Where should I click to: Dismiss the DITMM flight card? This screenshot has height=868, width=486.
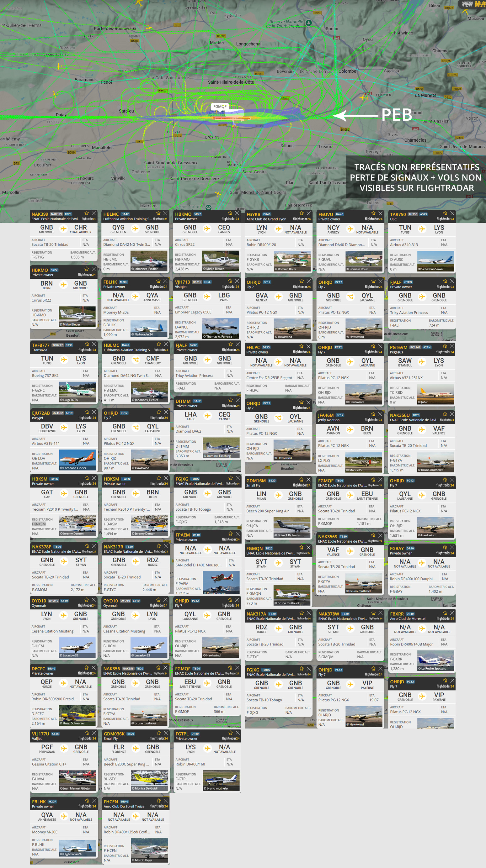pyautogui.click(x=238, y=400)
